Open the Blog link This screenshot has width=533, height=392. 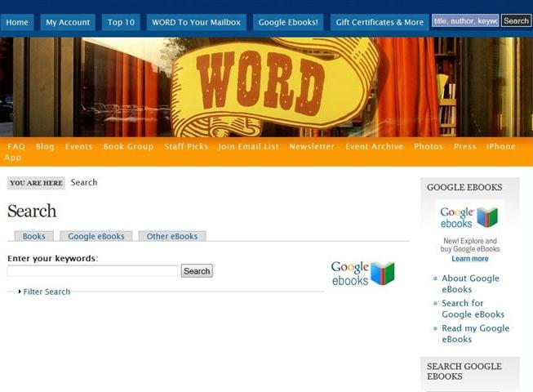coord(45,146)
